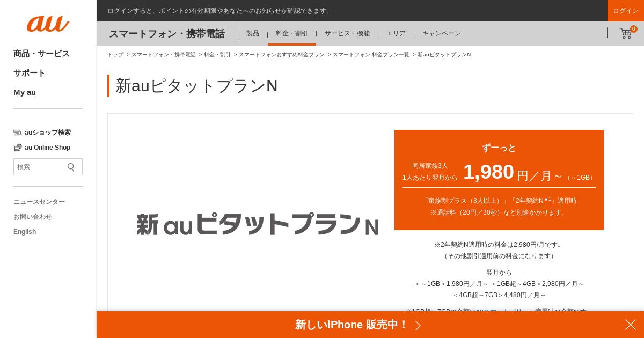This screenshot has height=338, width=644.
Task: Click breadcrumb スマートフォン 料金プラン一覧
Action: pos(371,55)
